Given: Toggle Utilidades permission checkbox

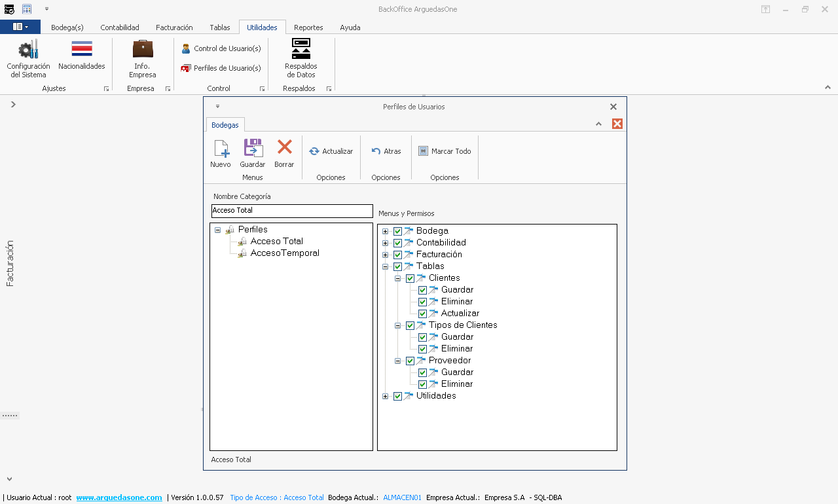Looking at the screenshot, I should 397,396.
